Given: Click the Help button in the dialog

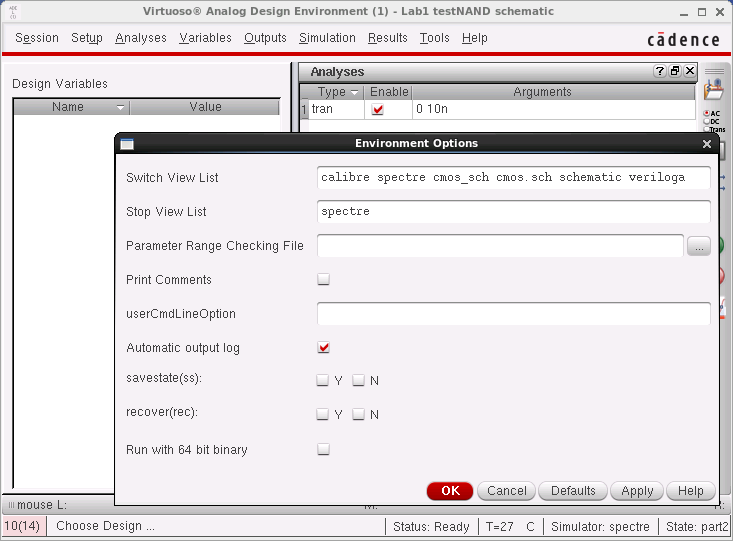Looking at the screenshot, I should pyautogui.click(x=690, y=491).
